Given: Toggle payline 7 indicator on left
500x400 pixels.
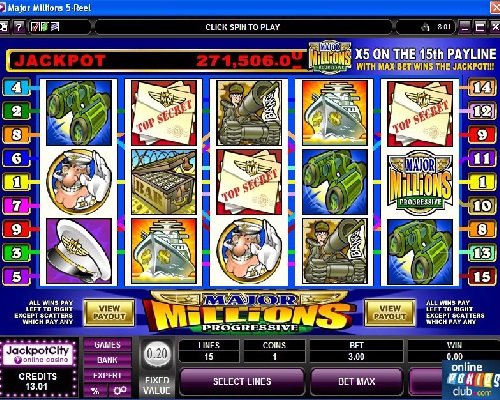Looking at the screenshot, I should click(16, 206).
